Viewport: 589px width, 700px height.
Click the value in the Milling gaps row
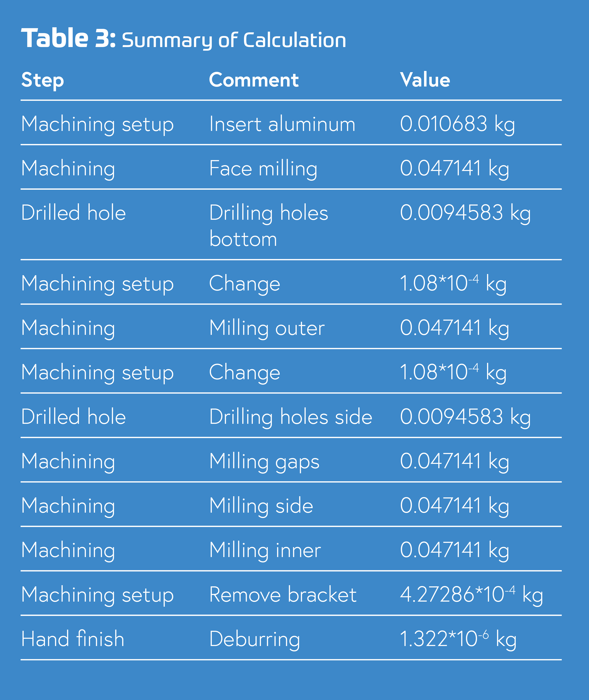(x=454, y=462)
